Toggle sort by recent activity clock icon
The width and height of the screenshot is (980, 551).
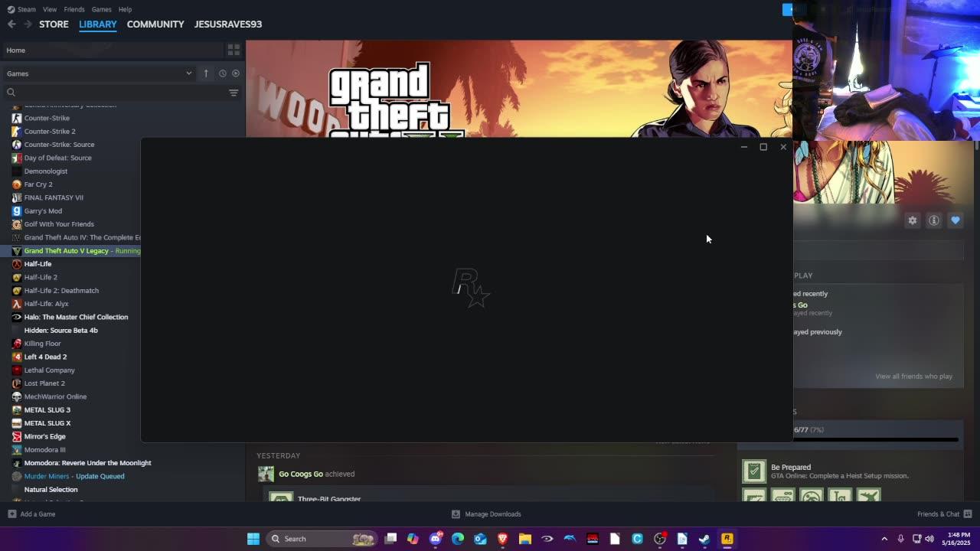(223, 73)
